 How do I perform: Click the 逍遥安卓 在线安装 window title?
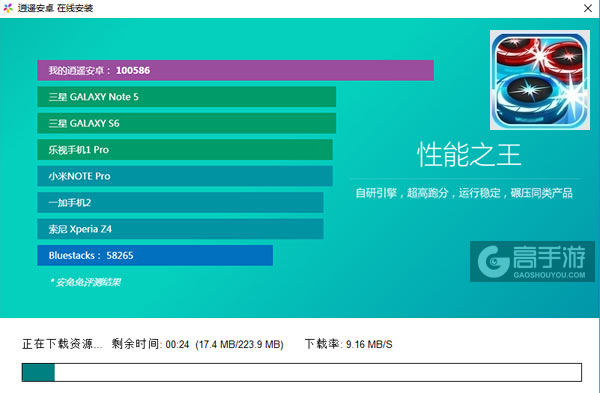tap(55, 8)
